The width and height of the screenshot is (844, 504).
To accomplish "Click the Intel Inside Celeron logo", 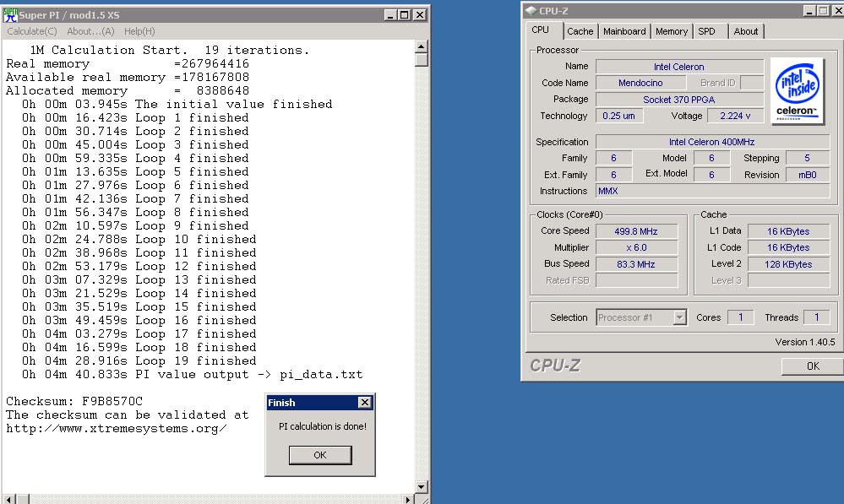I will 798,91.
